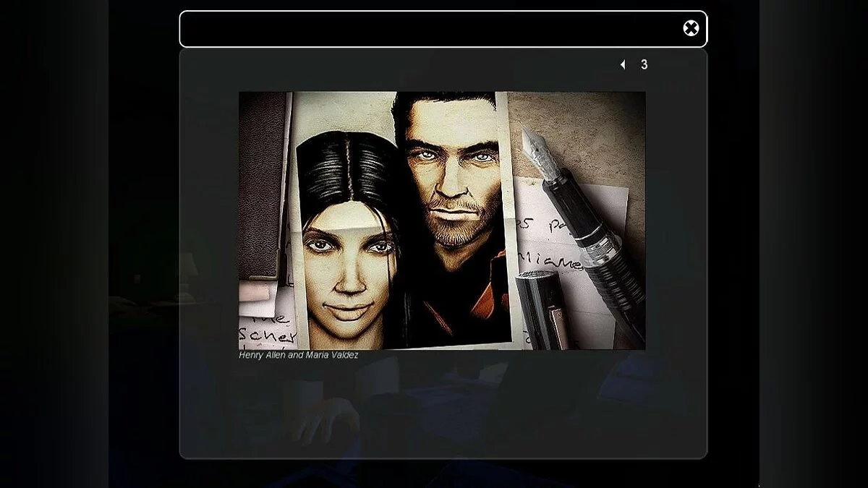
Task: Click page number 3 indicator
Action: 644,64
